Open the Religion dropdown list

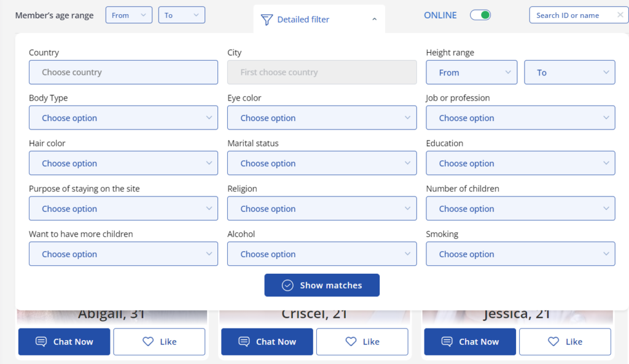pos(321,209)
